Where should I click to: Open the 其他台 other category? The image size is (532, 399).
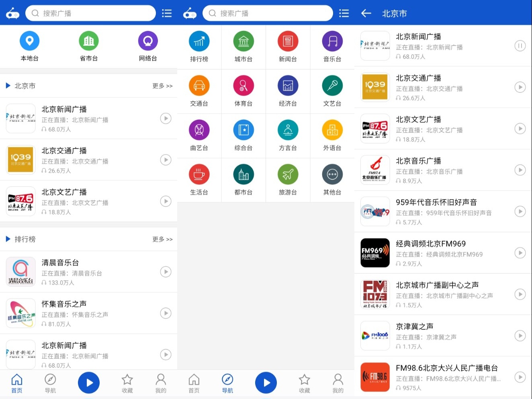[x=332, y=180]
